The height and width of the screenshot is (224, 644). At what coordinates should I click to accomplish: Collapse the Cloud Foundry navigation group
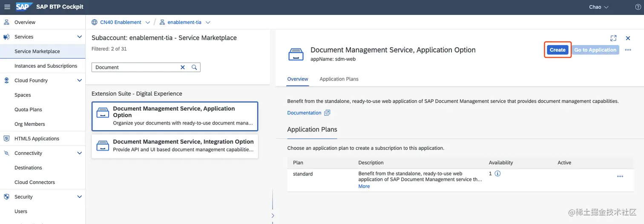pos(79,80)
